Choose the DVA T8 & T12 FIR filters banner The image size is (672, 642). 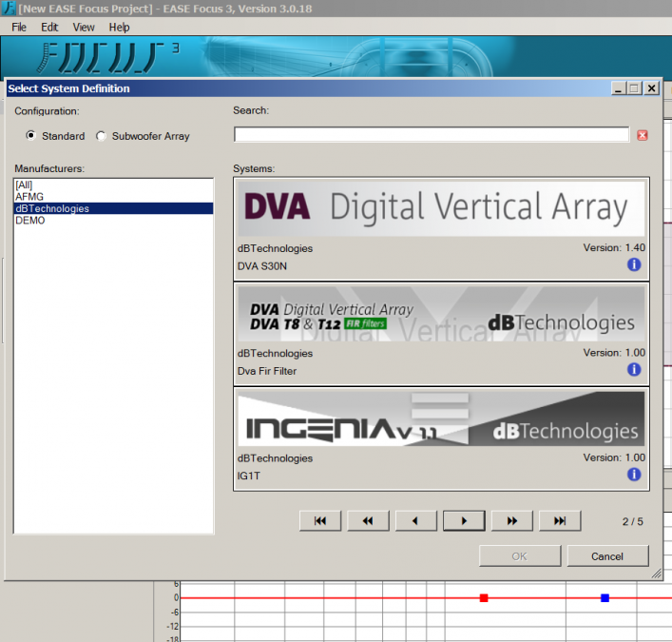coord(441,314)
